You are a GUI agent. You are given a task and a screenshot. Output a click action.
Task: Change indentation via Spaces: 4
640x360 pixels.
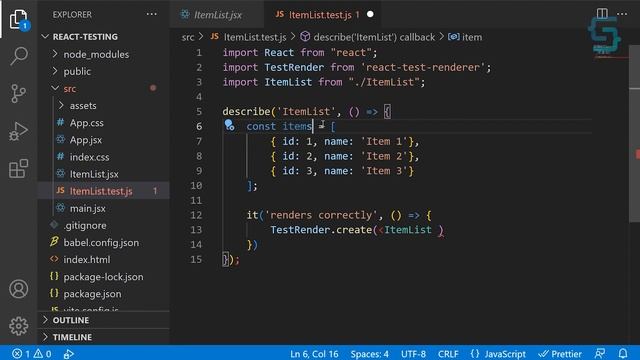coord(369,353)
